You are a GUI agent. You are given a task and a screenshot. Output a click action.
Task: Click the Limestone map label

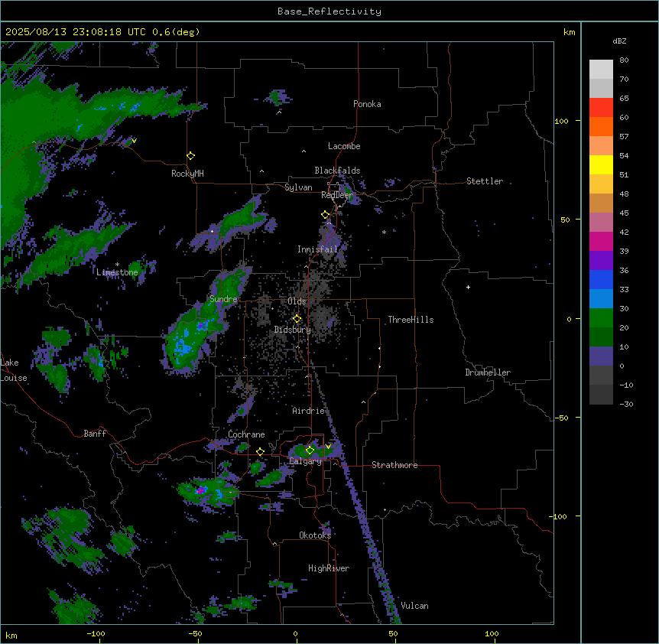pos(117,272)
